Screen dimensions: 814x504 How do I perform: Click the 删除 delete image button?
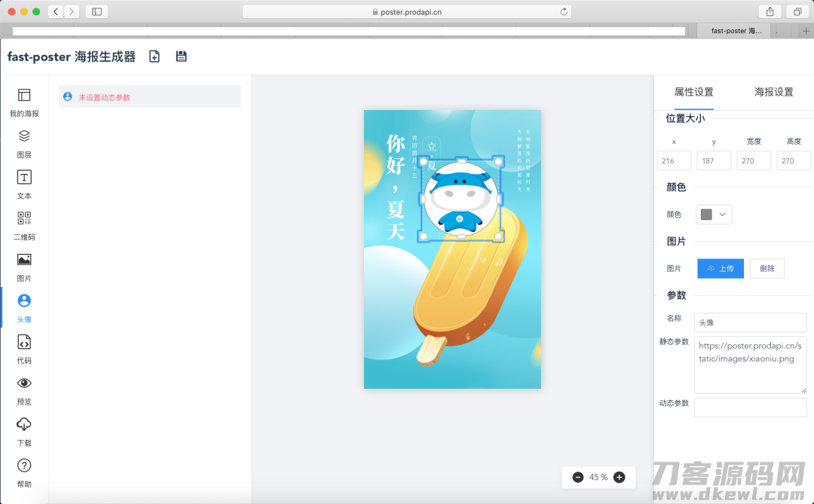click(767, 268)
